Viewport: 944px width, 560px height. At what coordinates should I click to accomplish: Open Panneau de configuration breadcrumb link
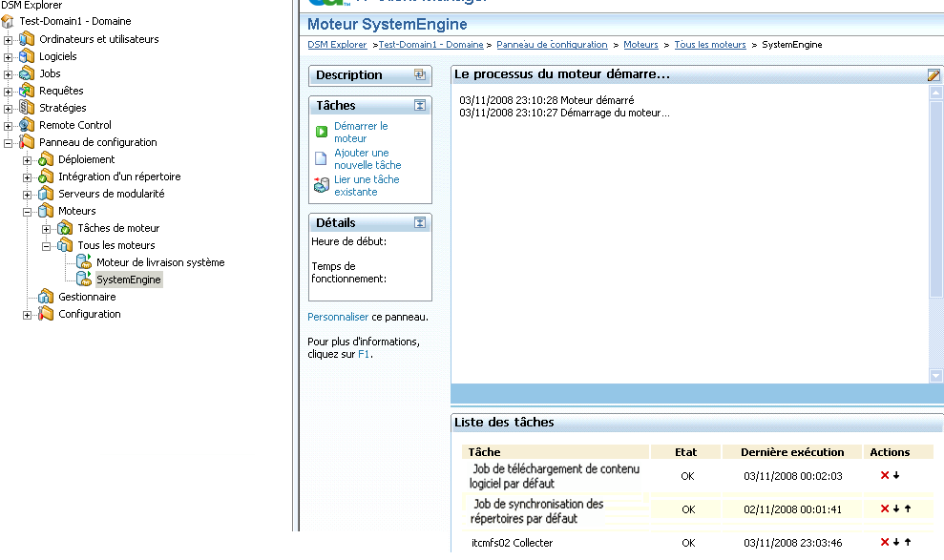[552, 45]
